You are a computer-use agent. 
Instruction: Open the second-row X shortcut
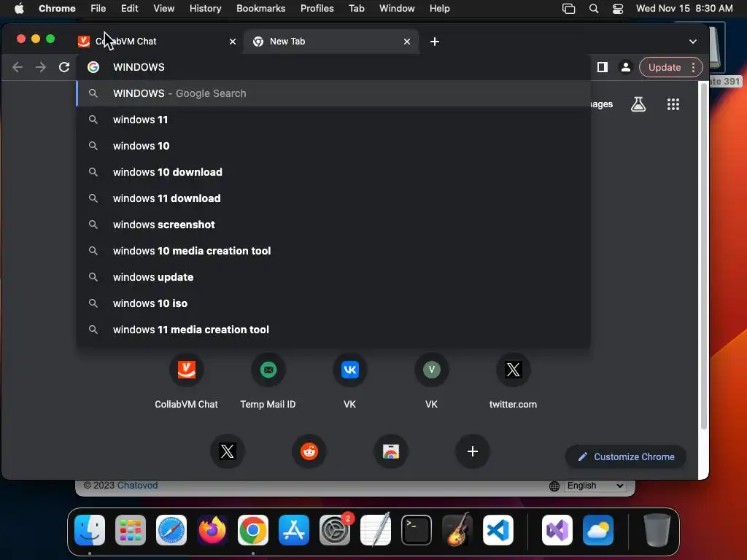[x=228, y=451]
